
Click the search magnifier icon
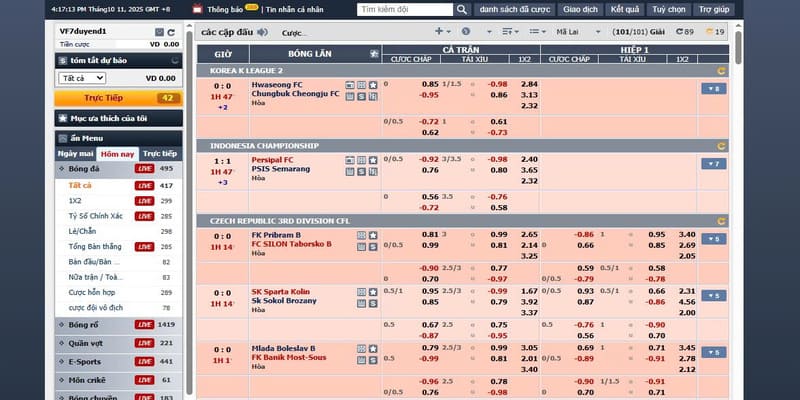click(x=461, y=10)
